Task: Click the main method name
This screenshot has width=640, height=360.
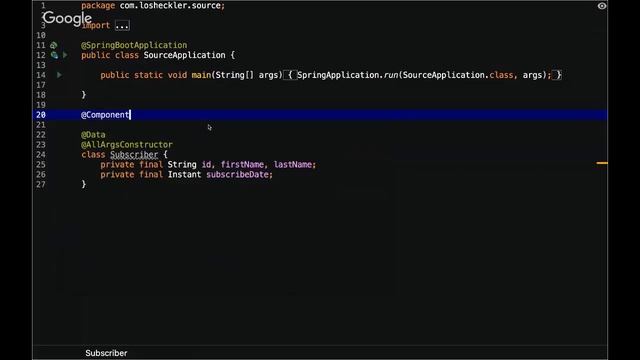Action: pos(201,75)
